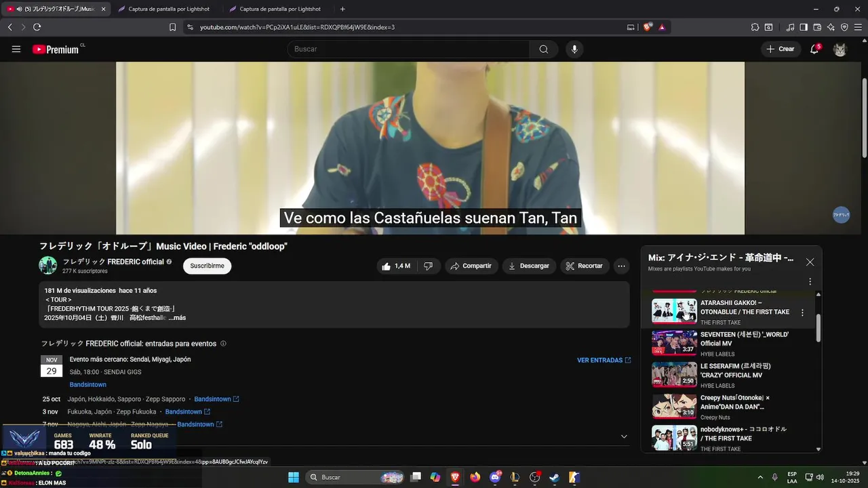Open the browser main menu
868x488 pixels.
859,27
